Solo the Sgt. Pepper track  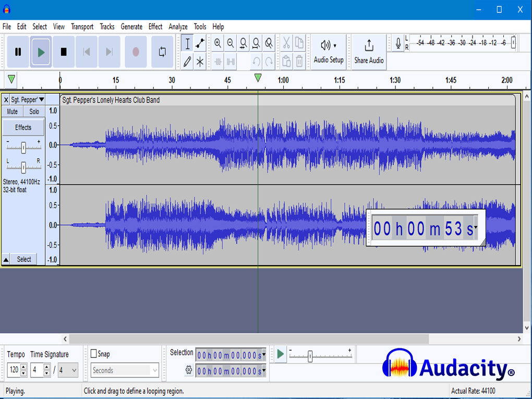tap(33, 111)
